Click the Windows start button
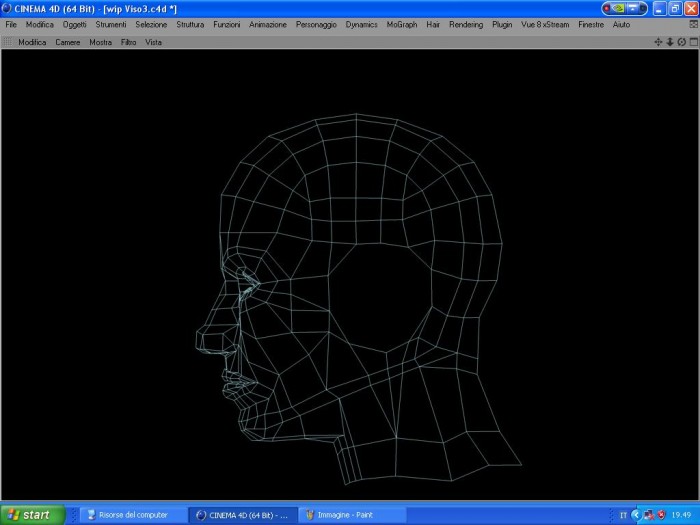The width and height of the screenshot is (700, 525). pyautogui.click(x=33, y=515)
